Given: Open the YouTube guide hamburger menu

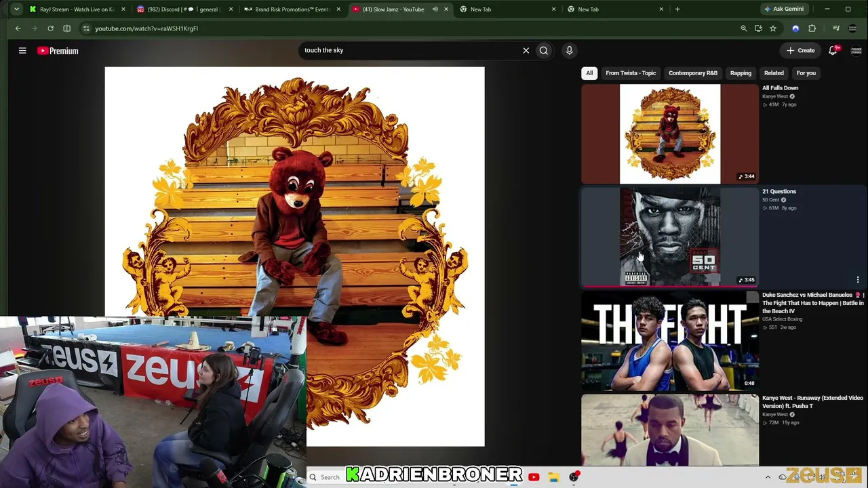Looking at the screenshot, I should [22, 51].
